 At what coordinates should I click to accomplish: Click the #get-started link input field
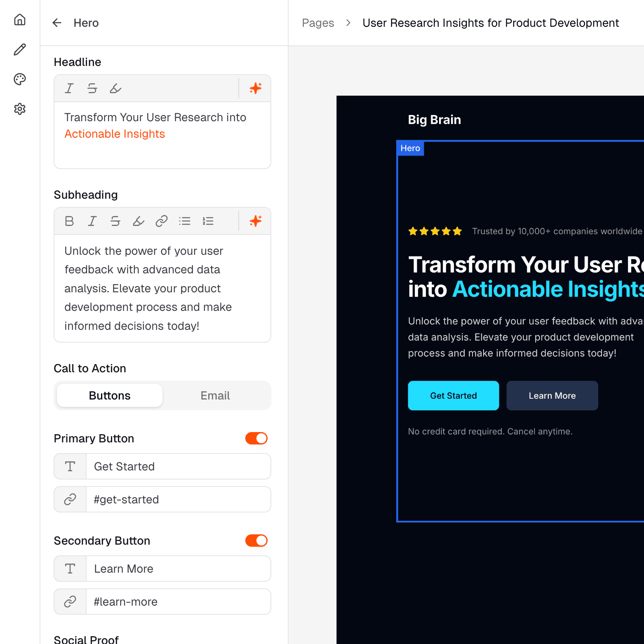pos(178,500)
